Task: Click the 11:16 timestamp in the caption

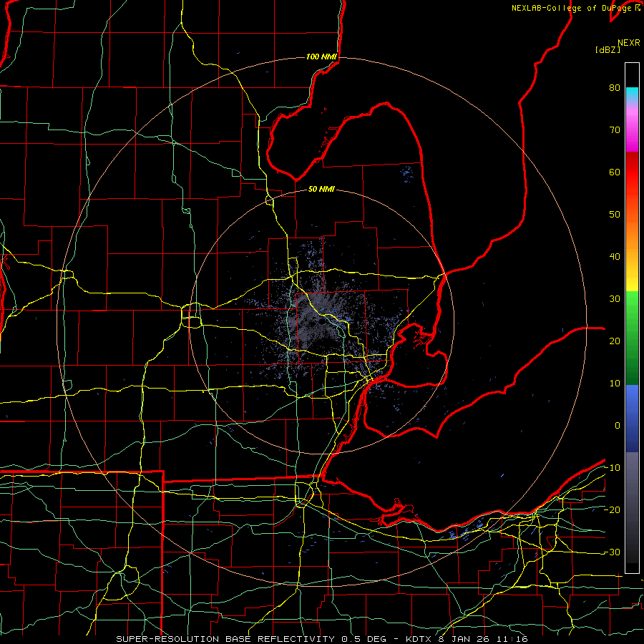Action: click(513, 639)
